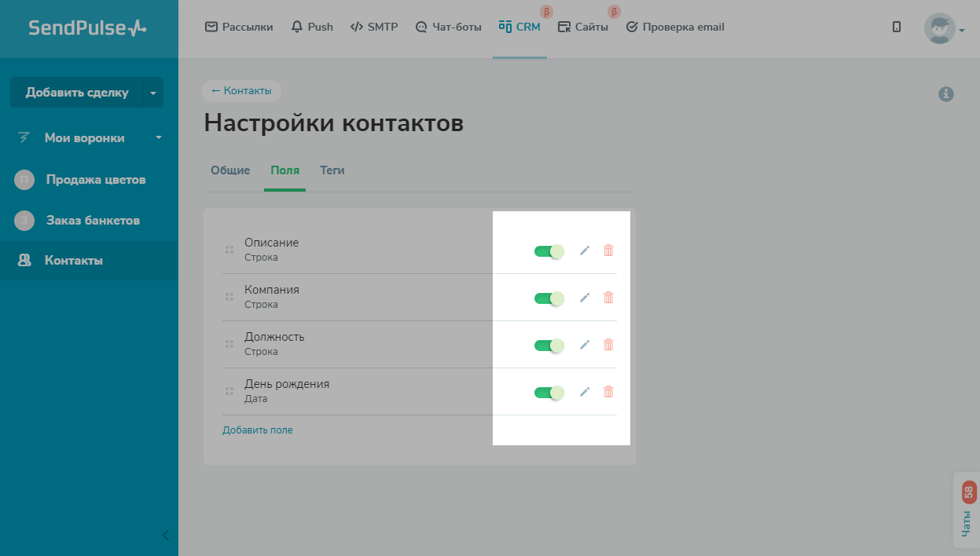The height and width of the screenshot is (556, 980).
Task: Collapse the sidebar with the chevron arrow
Action: click(165, 536)
